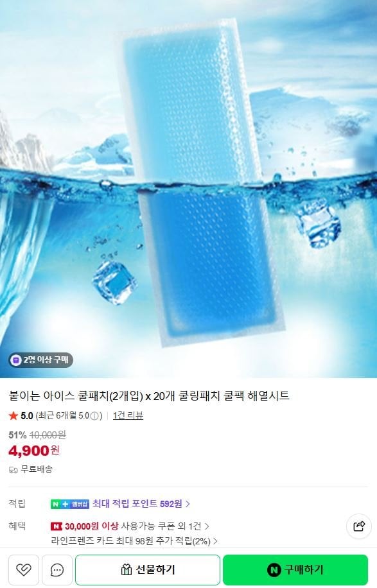
Task: Click the 5.0 rating score text
Action: click(27, 415)
